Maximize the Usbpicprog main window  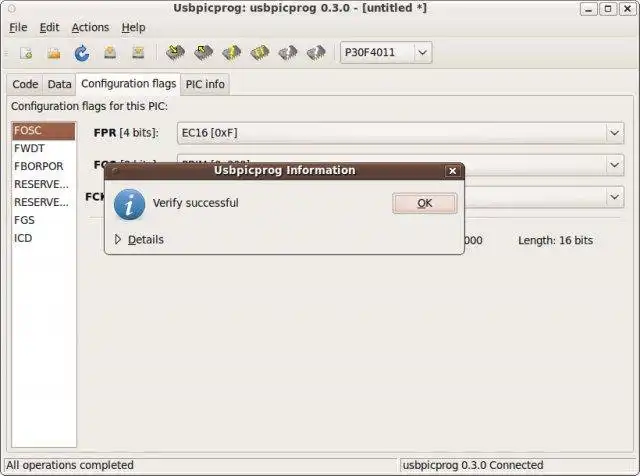tap(608, 9)
